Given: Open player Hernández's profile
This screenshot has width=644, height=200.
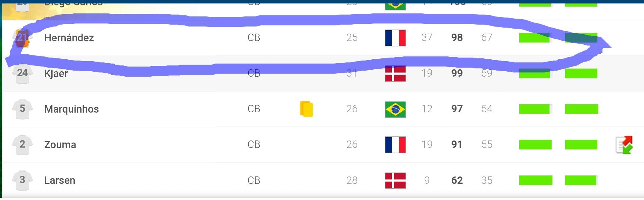Looking at the screenshot, I should point(69,38).
